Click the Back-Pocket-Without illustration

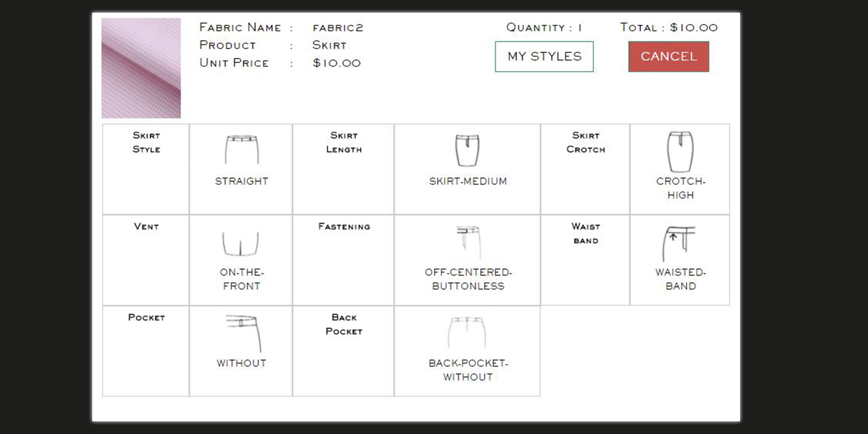click(467, 332)
